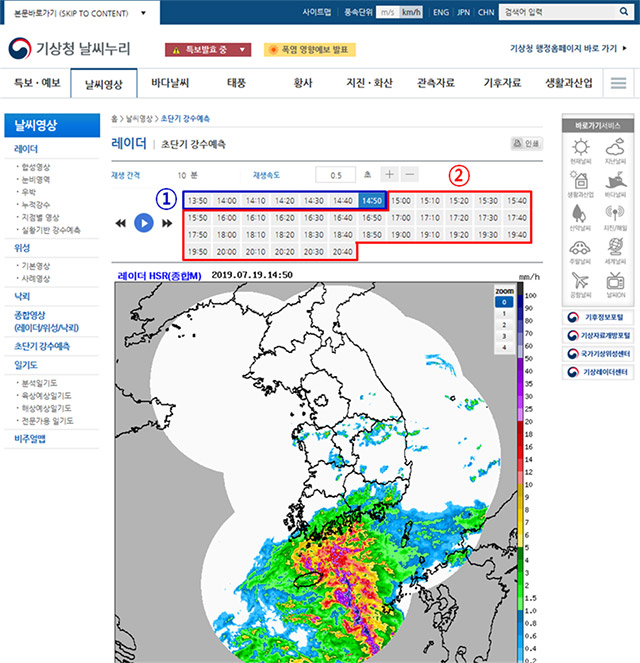Open the 관측자료 menu
The width and height of the screenshot is (640, 663).
(x=435, y=83)
